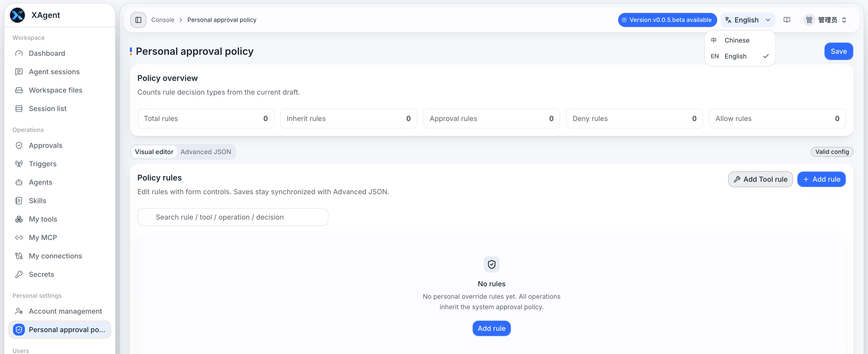Toggle the sidebar panel icon
This screenshot has height=354, width=868.
point(138,20)
